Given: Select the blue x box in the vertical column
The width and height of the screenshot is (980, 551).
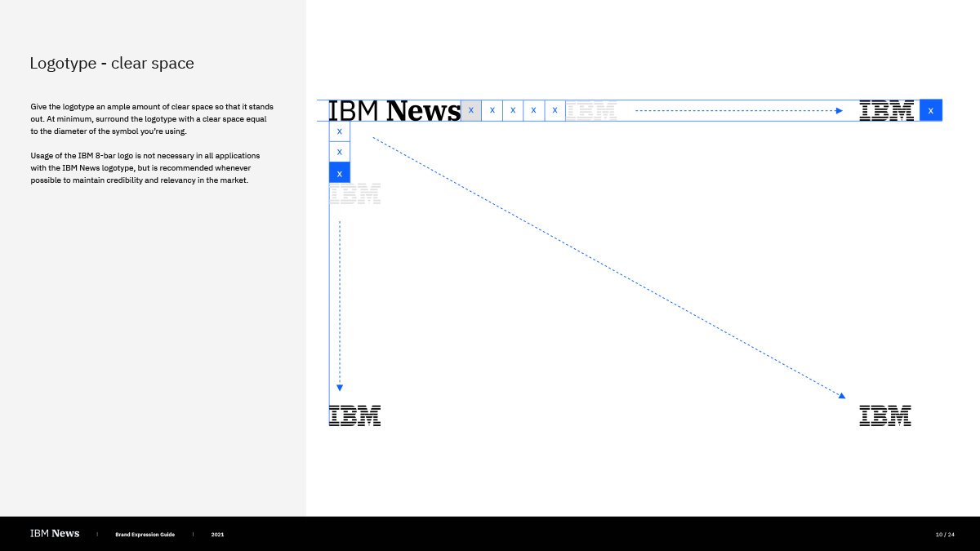Looking at the screenshot, I should 339,172.
